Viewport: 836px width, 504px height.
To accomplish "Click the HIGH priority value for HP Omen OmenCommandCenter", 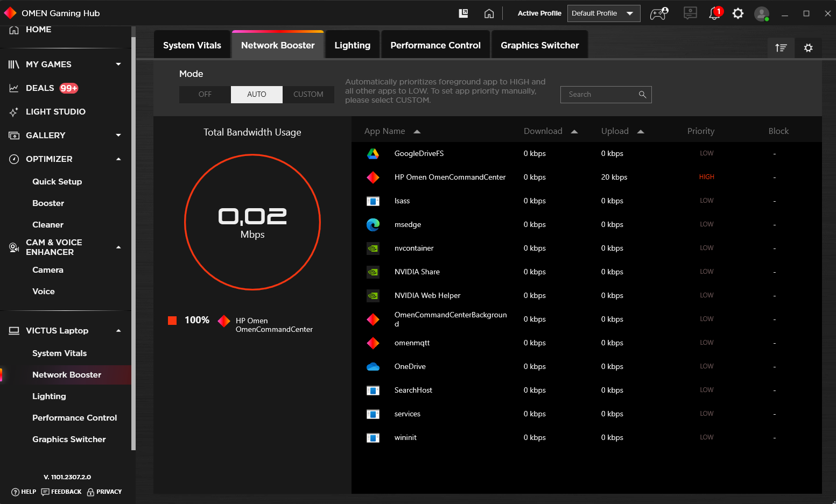I will [x=707, y=177].
